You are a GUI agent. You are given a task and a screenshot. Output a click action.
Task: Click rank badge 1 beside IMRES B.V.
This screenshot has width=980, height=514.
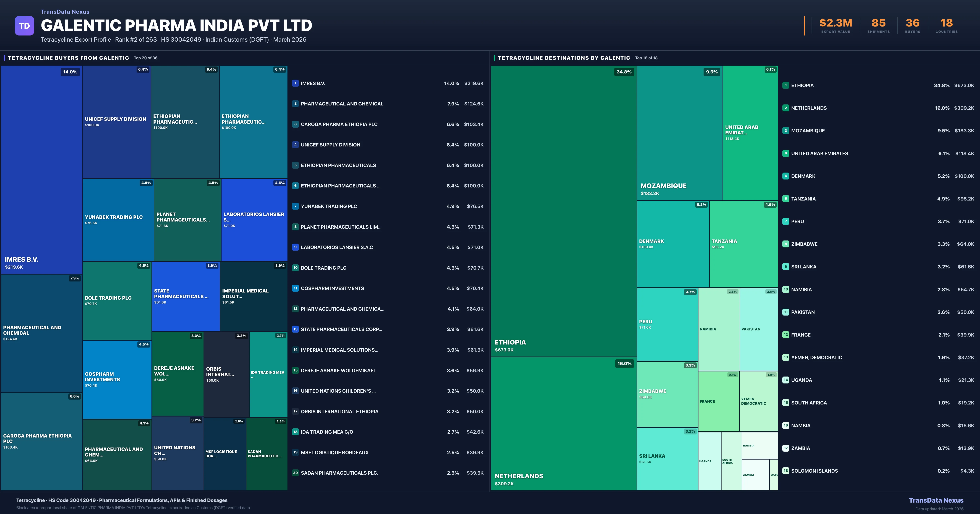(x=295, y=83)
